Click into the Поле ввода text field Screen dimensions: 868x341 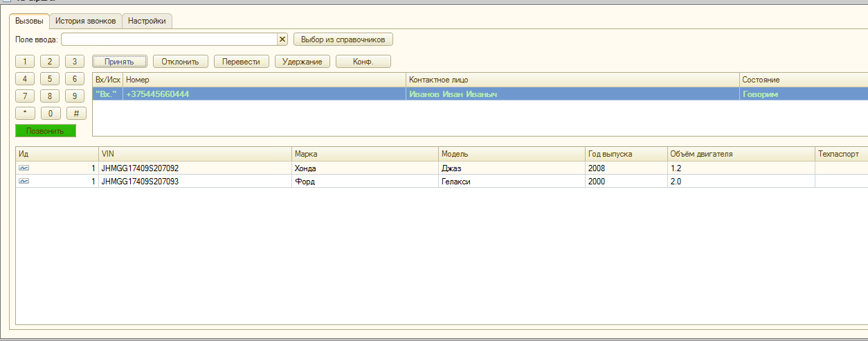tap(169, 40)
